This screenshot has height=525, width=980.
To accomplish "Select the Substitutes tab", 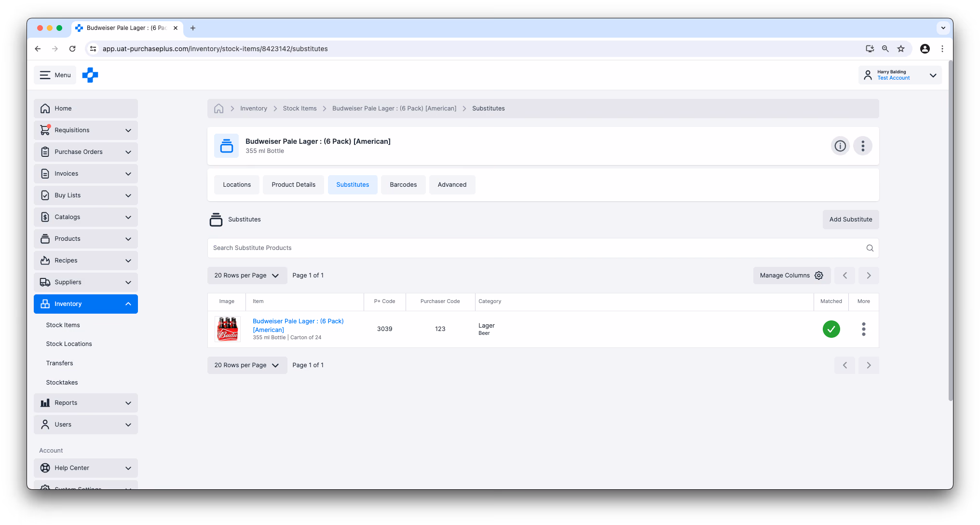I will [353, 185].
